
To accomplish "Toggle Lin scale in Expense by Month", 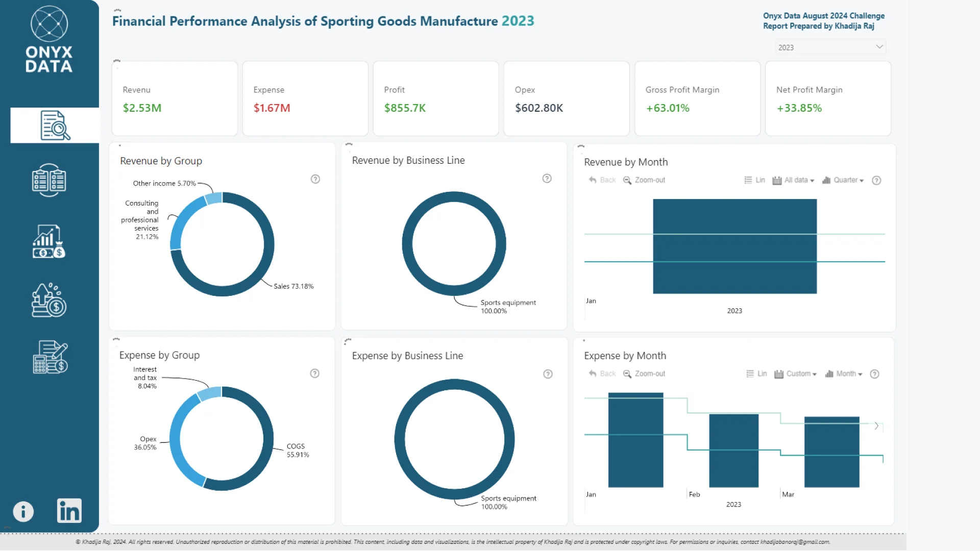I will click(756, 373).
